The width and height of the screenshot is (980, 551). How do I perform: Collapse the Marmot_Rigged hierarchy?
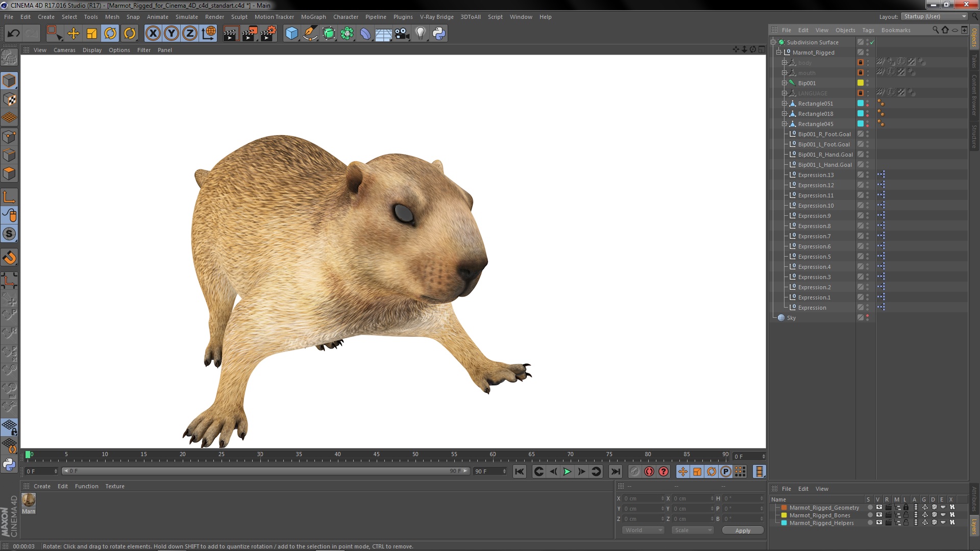(x=779, y=53)
